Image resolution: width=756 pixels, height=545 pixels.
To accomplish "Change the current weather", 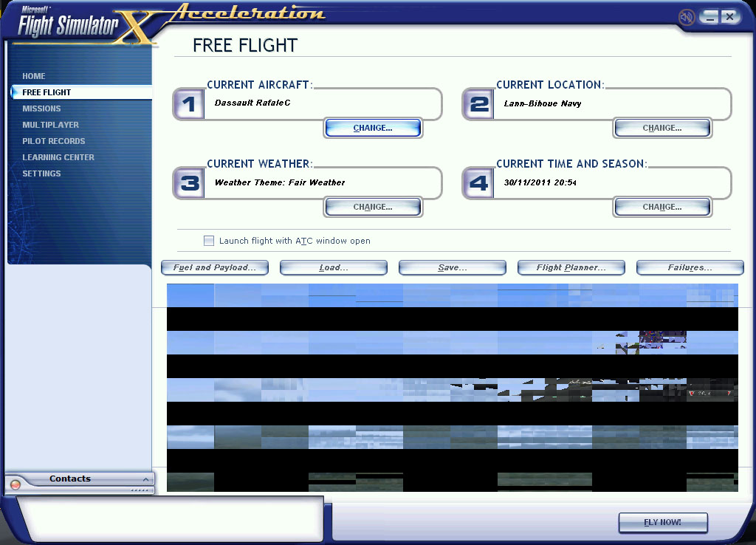I will click(x=373, y=207).
